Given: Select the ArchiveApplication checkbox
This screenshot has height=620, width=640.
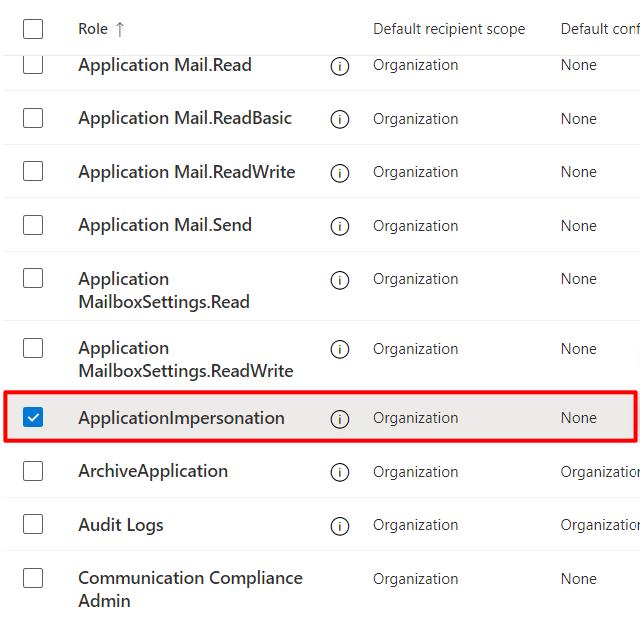Looking at the screenshot, I should [x=33, y=470].
